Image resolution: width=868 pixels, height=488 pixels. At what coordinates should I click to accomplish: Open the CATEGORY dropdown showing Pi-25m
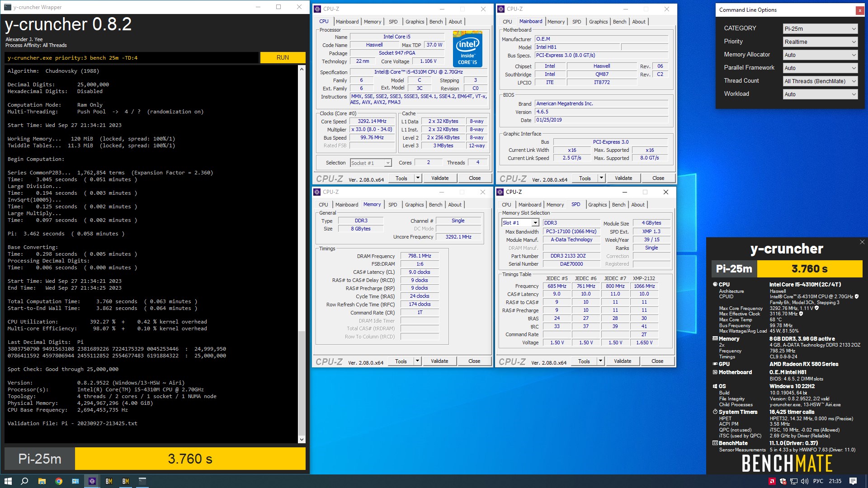[820, 28]
